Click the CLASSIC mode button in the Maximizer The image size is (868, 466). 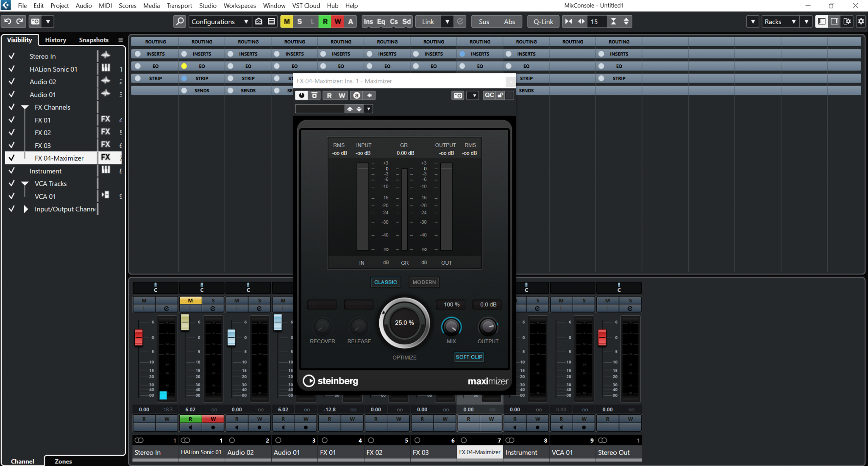point(385,282)
